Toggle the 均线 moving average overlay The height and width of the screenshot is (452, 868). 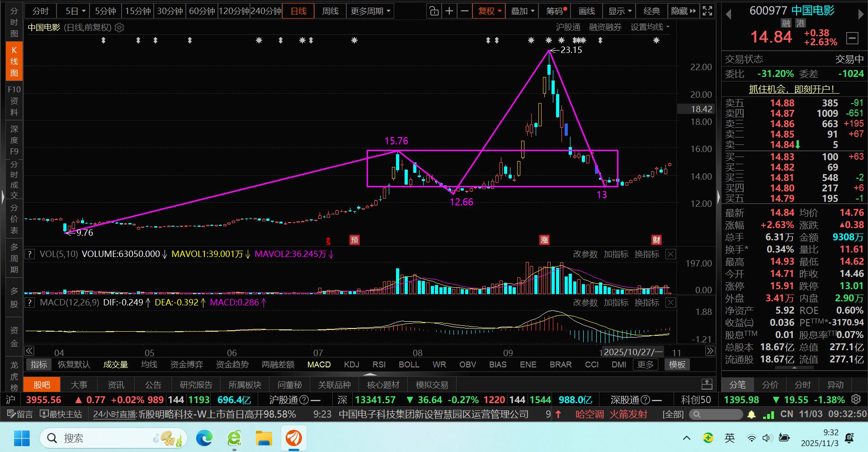(x=149, y=365)
